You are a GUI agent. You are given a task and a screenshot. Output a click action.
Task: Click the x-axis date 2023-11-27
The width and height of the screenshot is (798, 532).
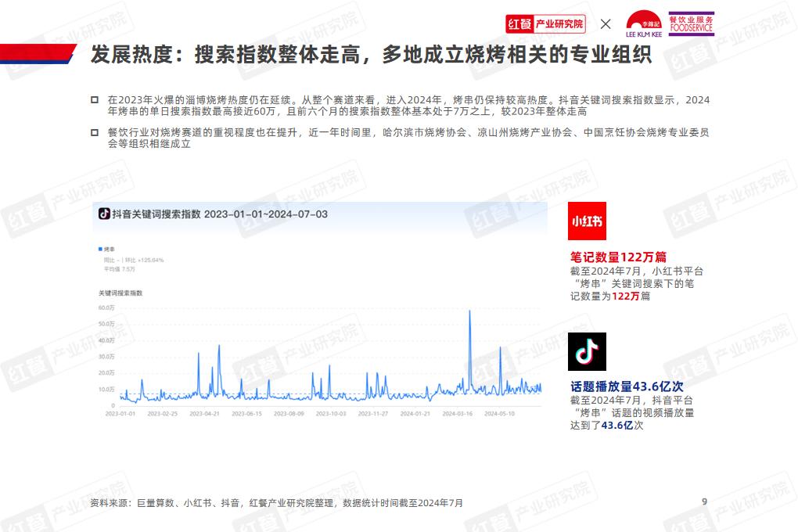(373, 414)
